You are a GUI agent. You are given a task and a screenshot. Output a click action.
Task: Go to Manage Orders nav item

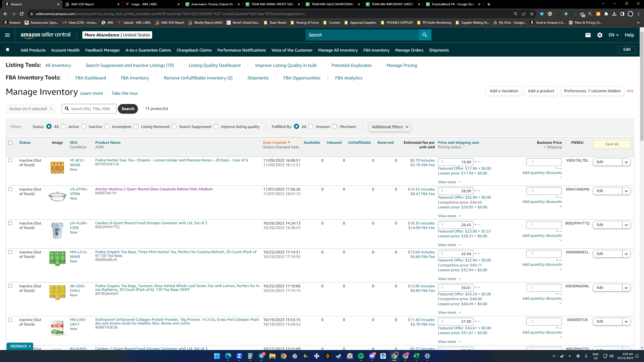point(409,50)
